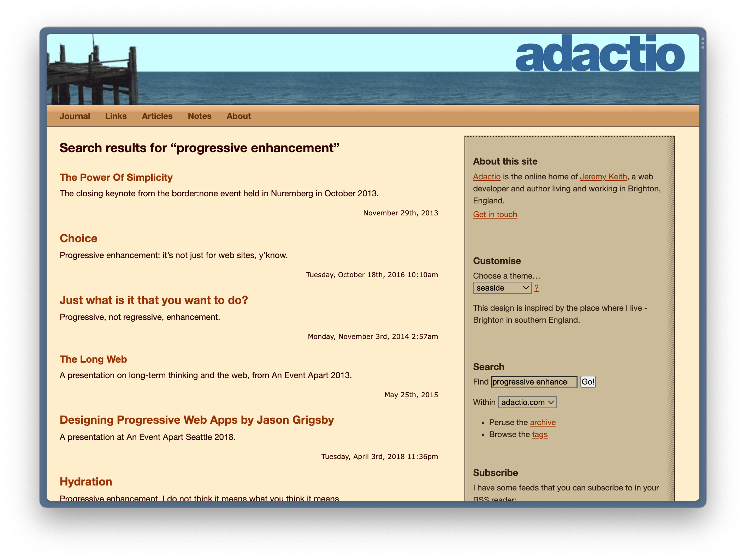Click the Links navigation icon
746x560 pixels.
pyautogui.click(x=116, y=116)
